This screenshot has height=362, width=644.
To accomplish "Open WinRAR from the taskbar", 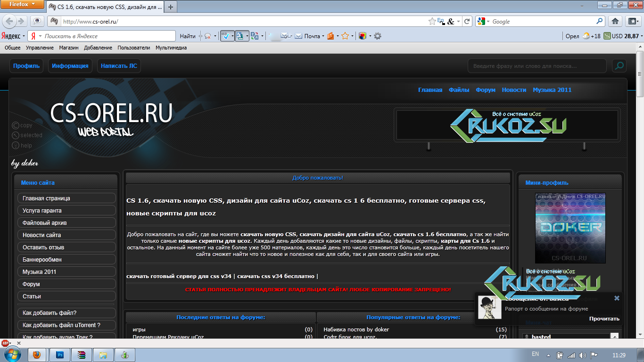I will (82, 354).
